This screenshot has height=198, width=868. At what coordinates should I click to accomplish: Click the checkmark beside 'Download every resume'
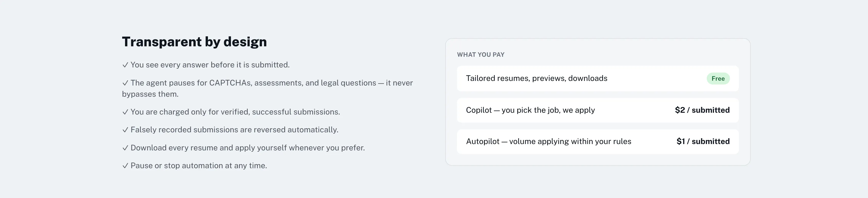click(125, 148)
